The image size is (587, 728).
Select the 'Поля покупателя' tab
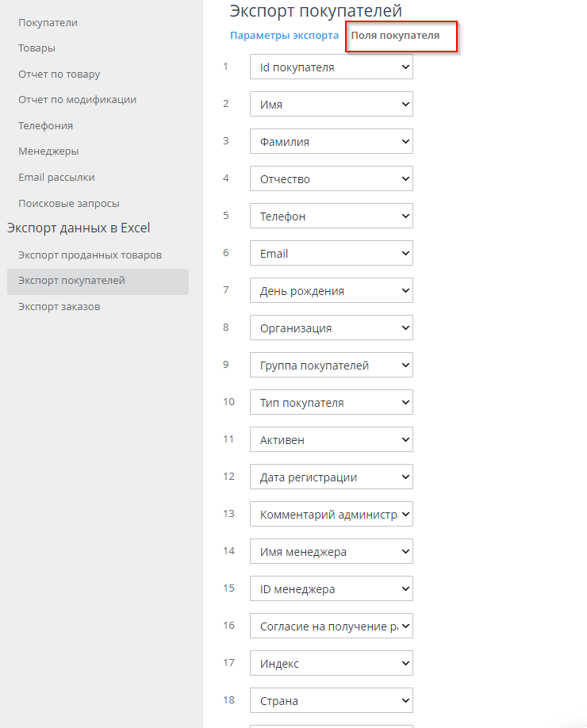coord(395,36)
